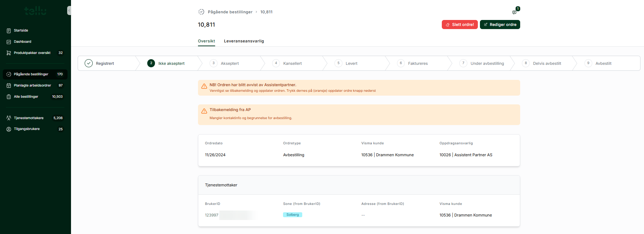
Task: Choose the Levert status step
Action: tap(351, 63)
